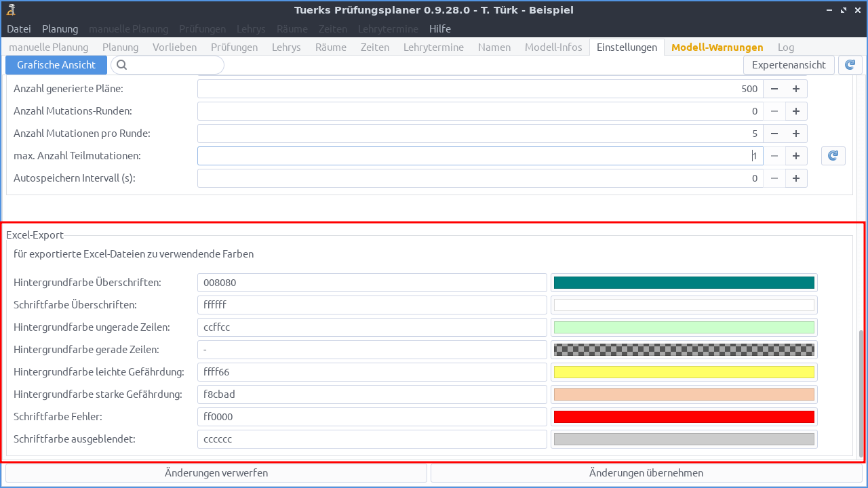Click the reload icon next to Teilmutationen field
The image size is (868, 488).
point(833,155)
